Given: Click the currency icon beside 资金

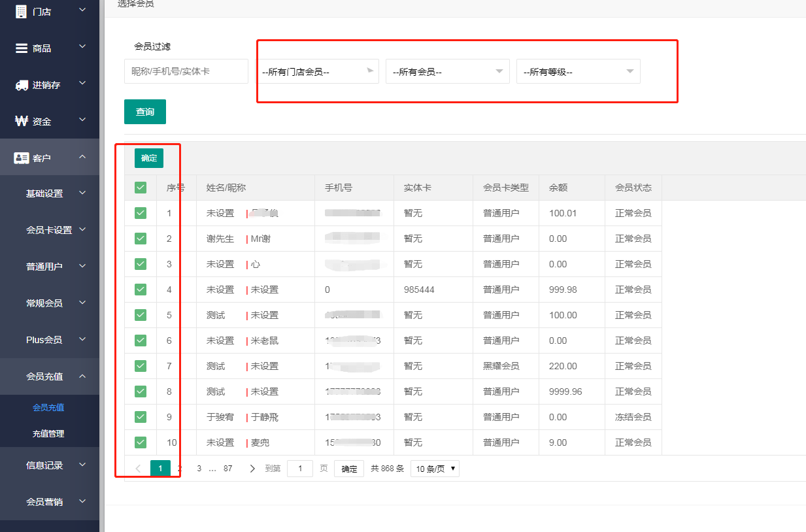Looking at the screenshot, I should pyautogui.click(x=22, y=121).
